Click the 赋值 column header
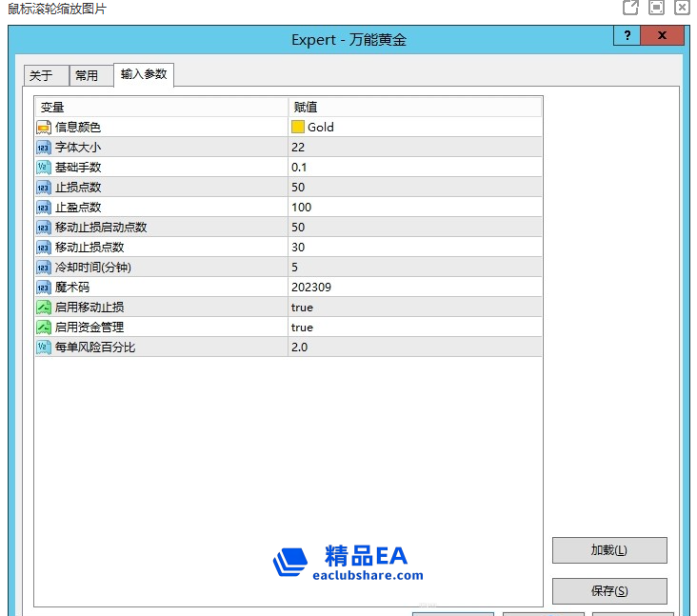 coord(415,108)
